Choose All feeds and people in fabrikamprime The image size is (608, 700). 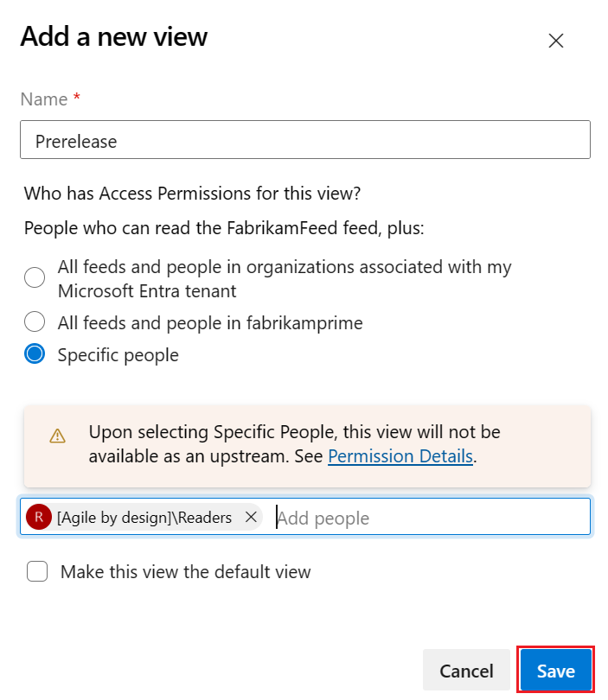coord(35,321)
